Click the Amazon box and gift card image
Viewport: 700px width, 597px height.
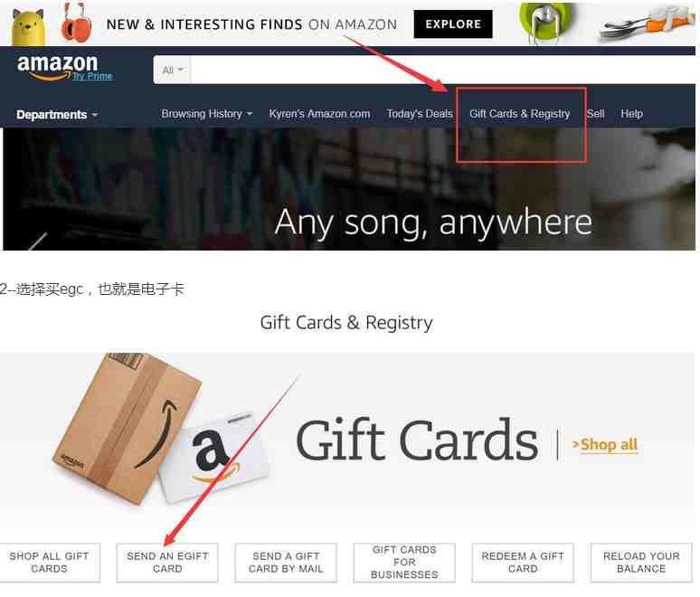tap(161, 429)
